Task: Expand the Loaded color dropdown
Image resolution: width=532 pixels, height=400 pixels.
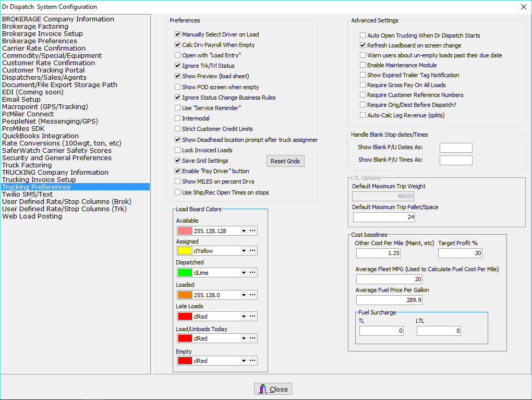Action: (244, 295)
